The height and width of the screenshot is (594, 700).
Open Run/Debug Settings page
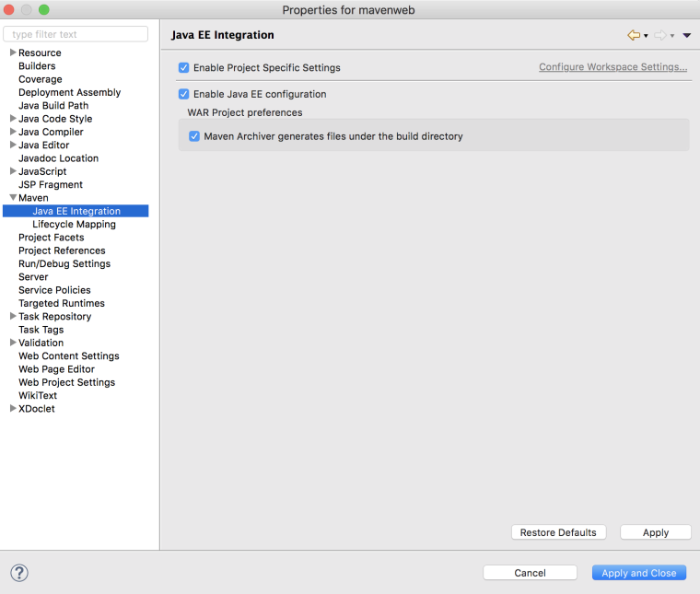click(64, 263)
